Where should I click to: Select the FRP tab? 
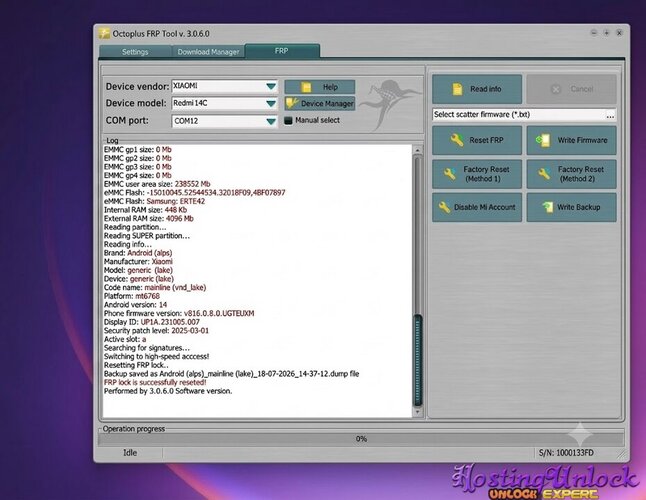282,51
